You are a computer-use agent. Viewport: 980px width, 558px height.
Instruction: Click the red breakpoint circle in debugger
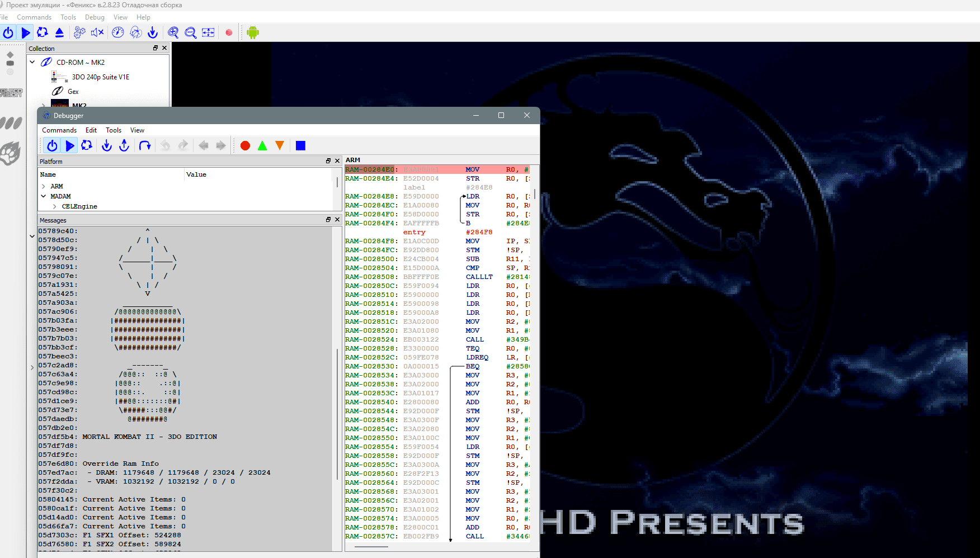[x=245, y=145]
